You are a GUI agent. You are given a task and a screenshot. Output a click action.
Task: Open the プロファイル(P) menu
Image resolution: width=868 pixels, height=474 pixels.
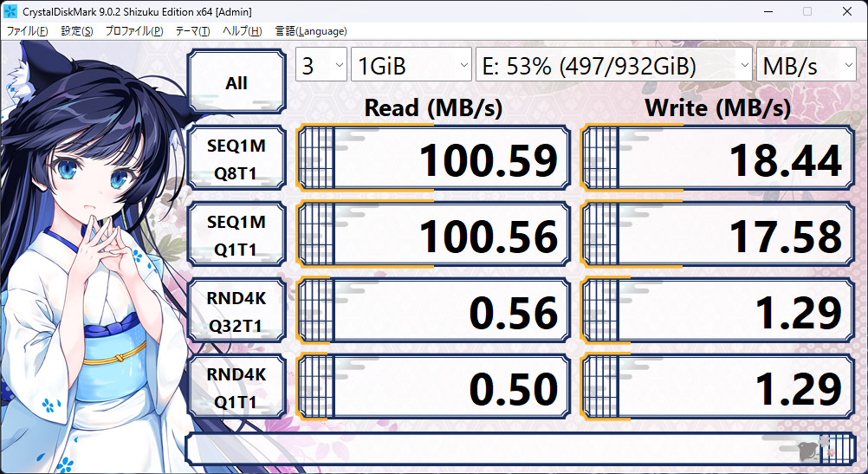pos(134,31)
